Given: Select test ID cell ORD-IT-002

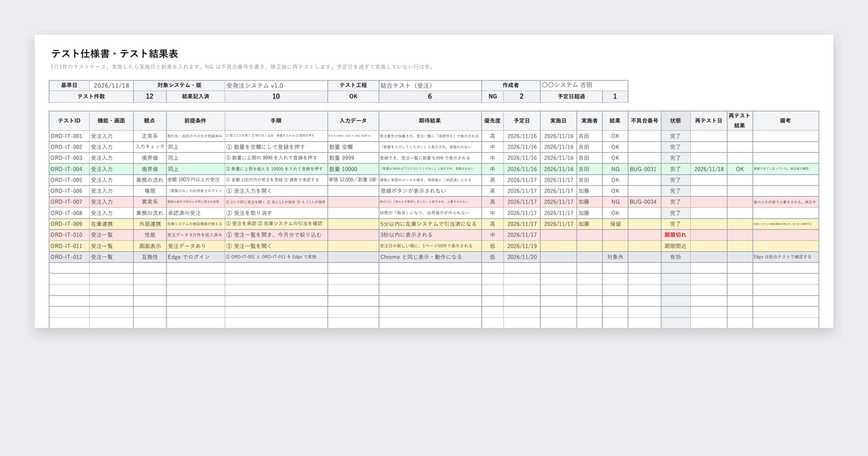Looking at the screenshot, I should pyautogui.click(x=69, y=147).
